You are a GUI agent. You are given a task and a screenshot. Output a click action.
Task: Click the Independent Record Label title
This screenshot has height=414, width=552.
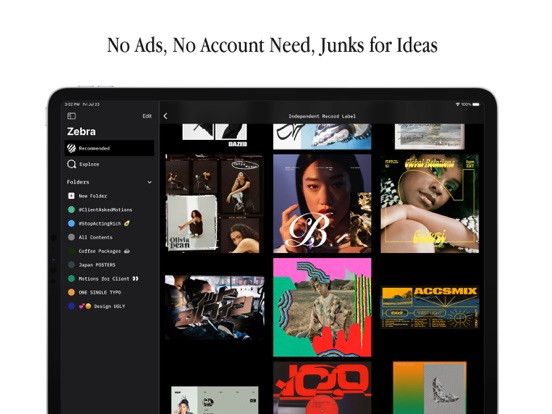[x=322, y=116]
